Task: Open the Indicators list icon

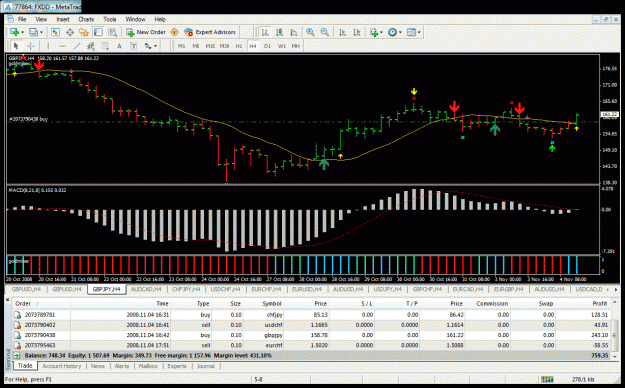Action: [374, 32]
